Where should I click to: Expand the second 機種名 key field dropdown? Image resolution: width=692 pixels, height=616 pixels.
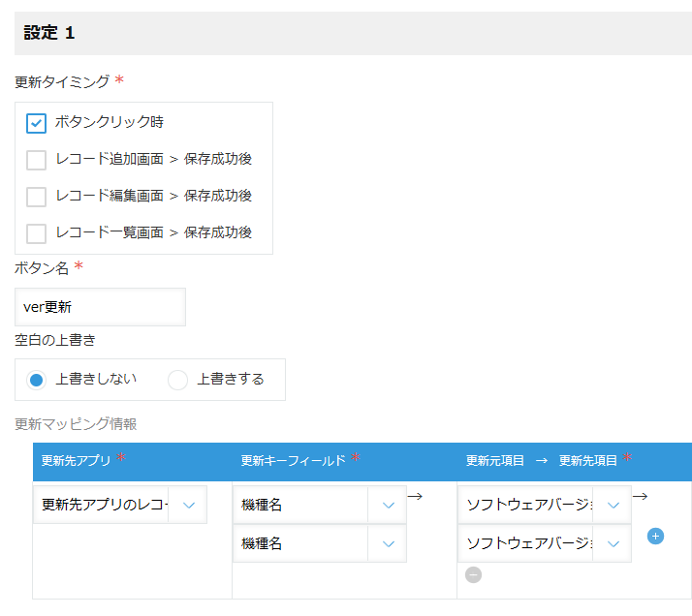[320, 543]
